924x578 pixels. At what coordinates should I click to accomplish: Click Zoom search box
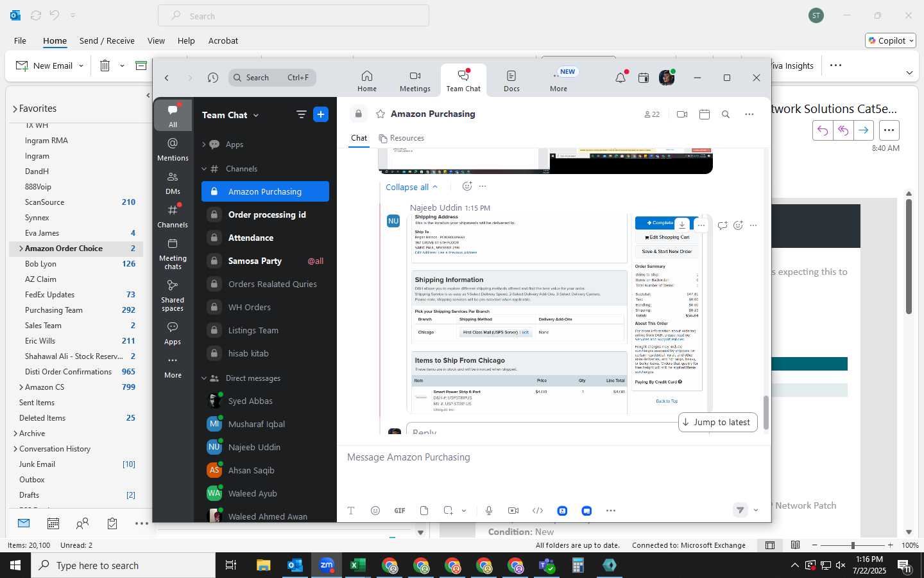coord(272,78)
